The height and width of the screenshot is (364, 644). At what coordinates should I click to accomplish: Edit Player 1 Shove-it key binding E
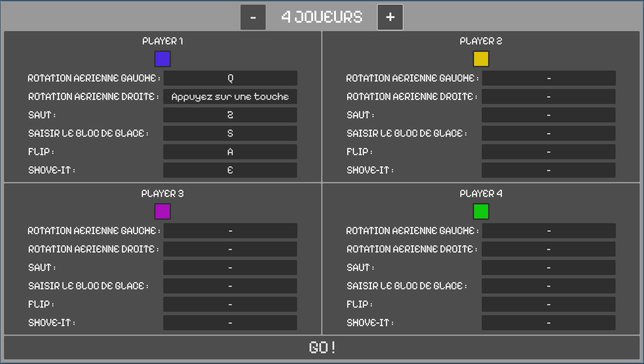(x=230, y=170)
